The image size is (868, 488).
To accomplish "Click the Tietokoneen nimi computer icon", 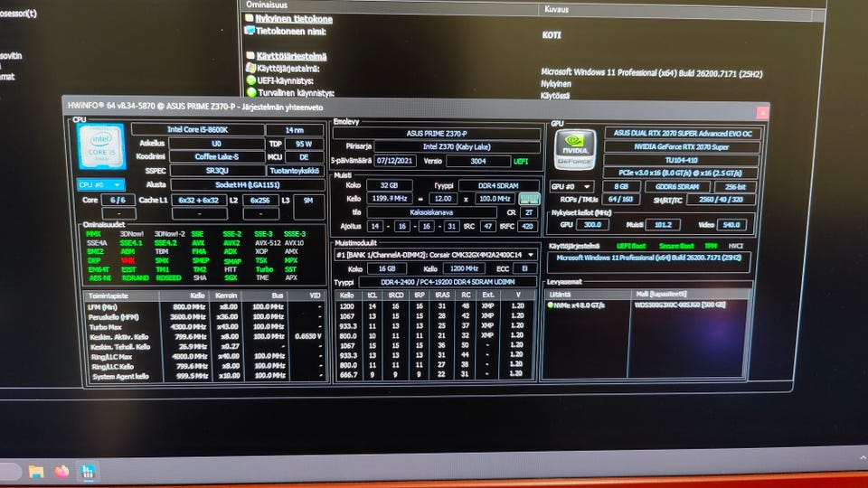I will pyautogui.click(x=250, y=31).
